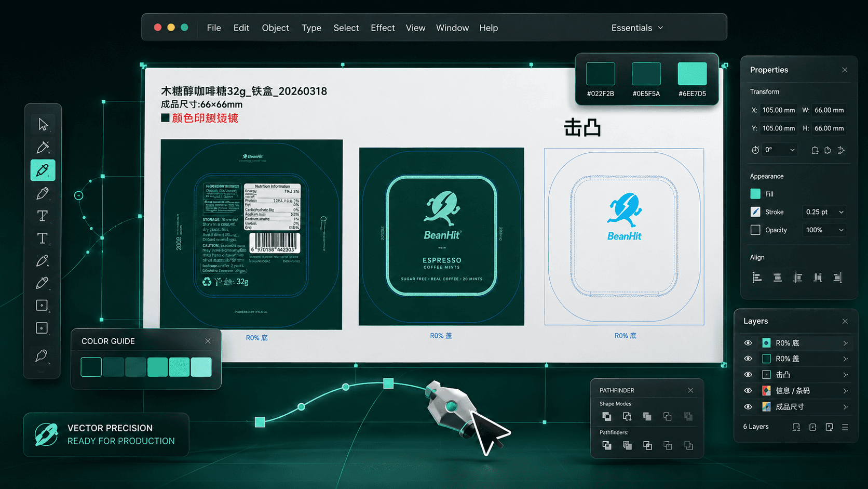Viewport: 868px width, 489px height.
Task: Tick the Opacity checkbox in Appearance
Action: (755, 230)
